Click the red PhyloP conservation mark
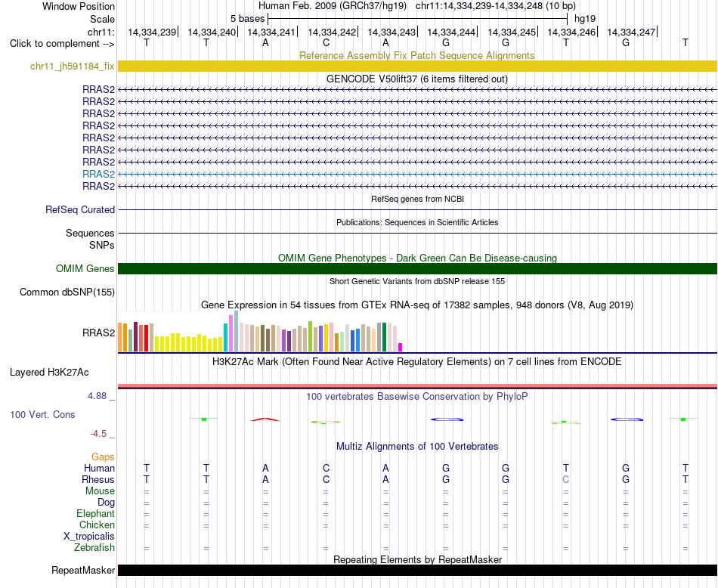The height and width of the screenshot is (588, 718). pos(265,419)
